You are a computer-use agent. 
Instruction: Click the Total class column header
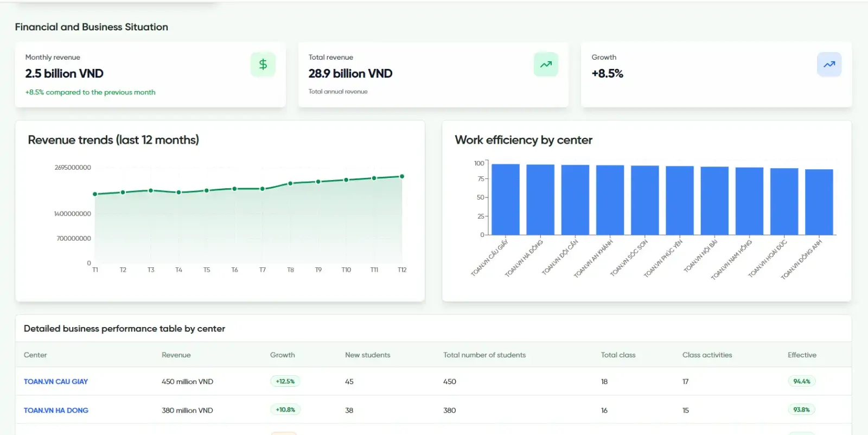point(618,355)
